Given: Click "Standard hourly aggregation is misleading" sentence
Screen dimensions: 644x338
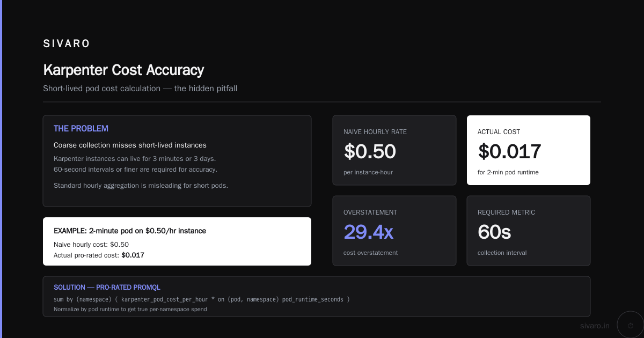Looking at the screenshot, I should tap(141, 186).
